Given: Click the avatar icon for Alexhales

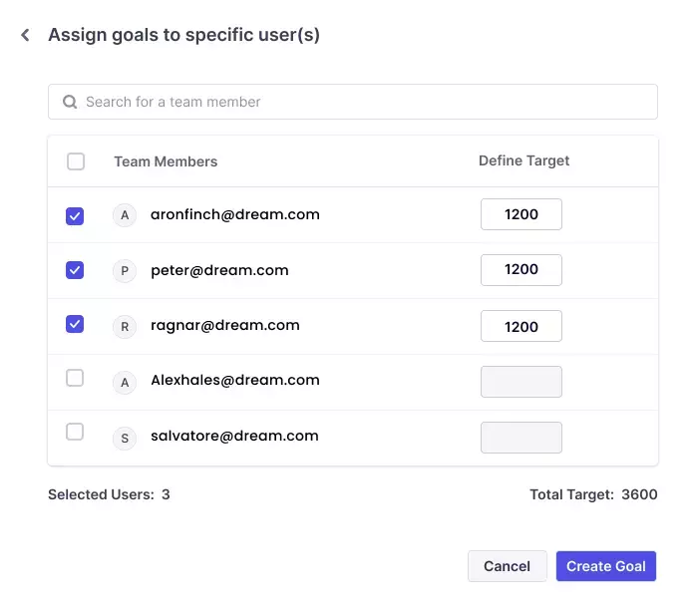Looking at the screenshot, I should click(125, 382).
